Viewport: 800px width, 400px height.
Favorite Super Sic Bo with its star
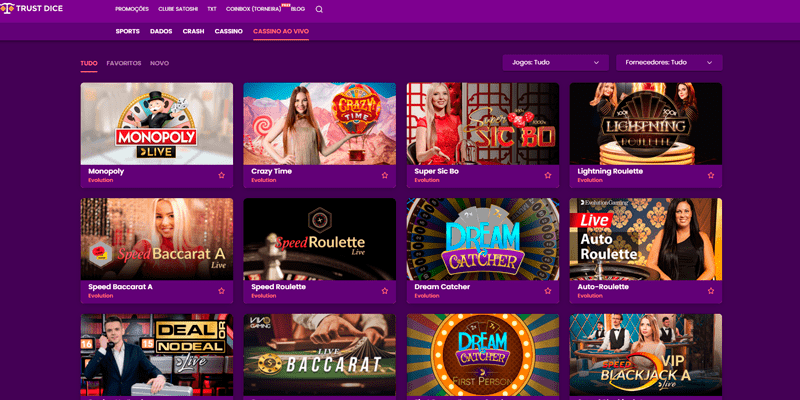pos(548,175)
